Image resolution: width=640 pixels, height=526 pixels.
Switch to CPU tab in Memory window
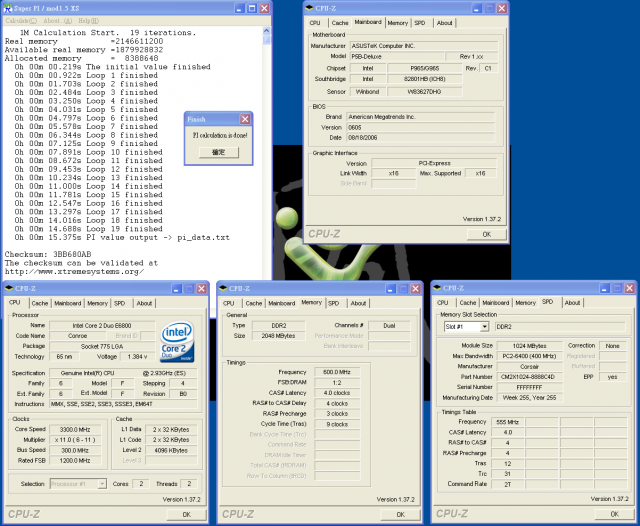(x=229, y=303)
